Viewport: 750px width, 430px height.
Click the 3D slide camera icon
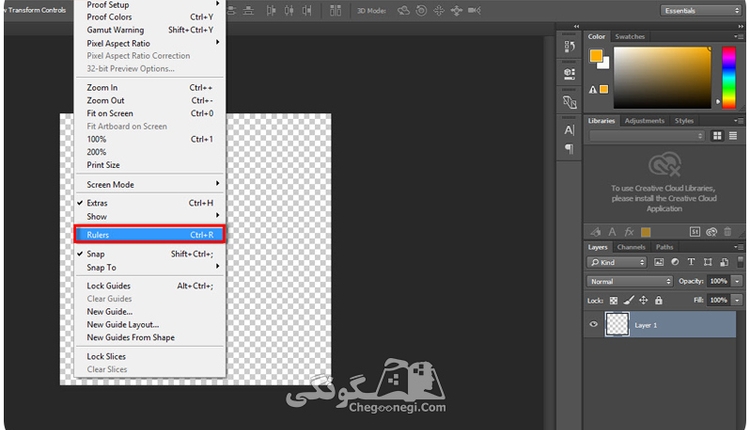pyautogui.click(x=456, y=10)
